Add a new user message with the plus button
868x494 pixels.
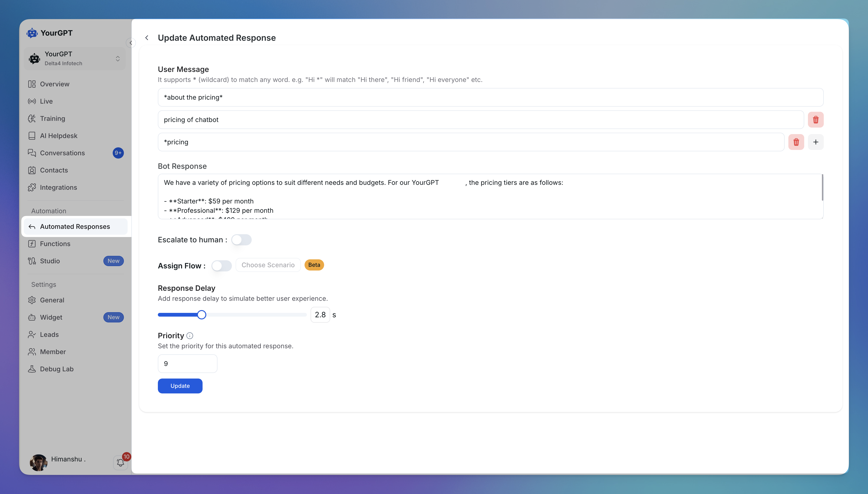[x=816, y=142]
